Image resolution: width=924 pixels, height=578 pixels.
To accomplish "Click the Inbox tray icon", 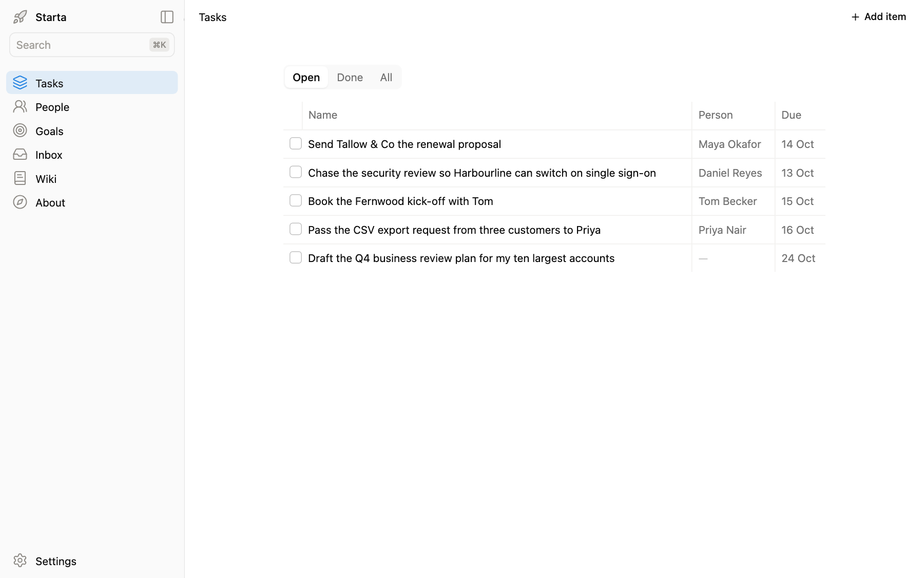I will [x=20, y=154].
